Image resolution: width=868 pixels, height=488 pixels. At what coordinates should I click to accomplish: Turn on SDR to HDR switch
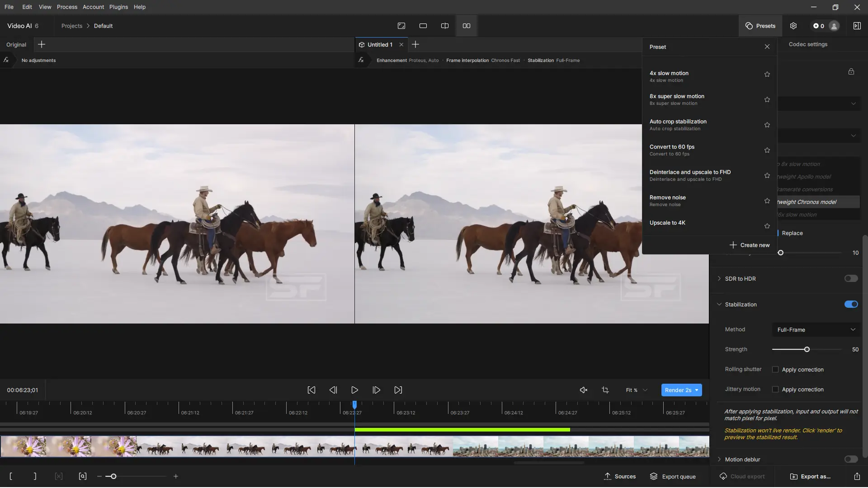[x=851, y=279]
